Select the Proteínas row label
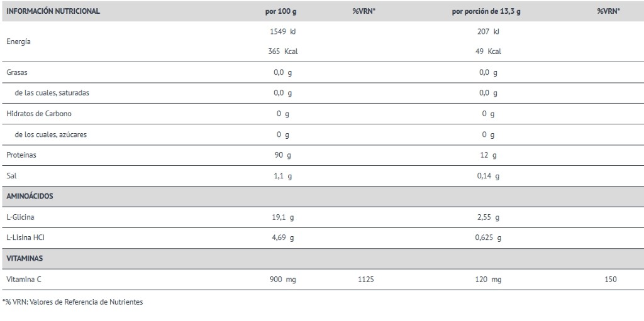The height and width of the screenshot is (321, 644). point(21,155)
